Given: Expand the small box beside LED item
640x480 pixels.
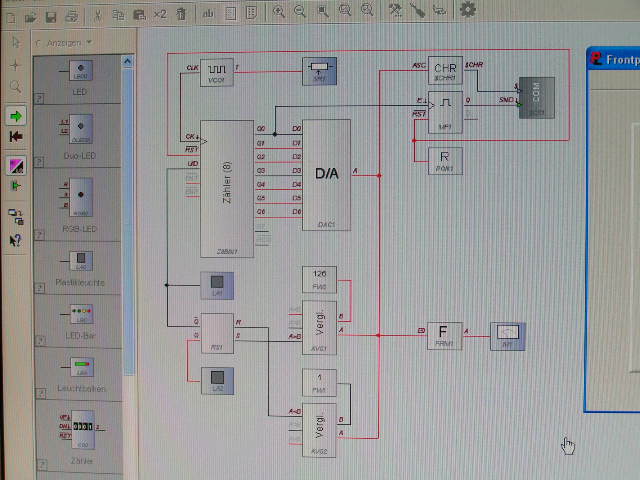Looking at the screenshot, I should [x=40, y=99].
